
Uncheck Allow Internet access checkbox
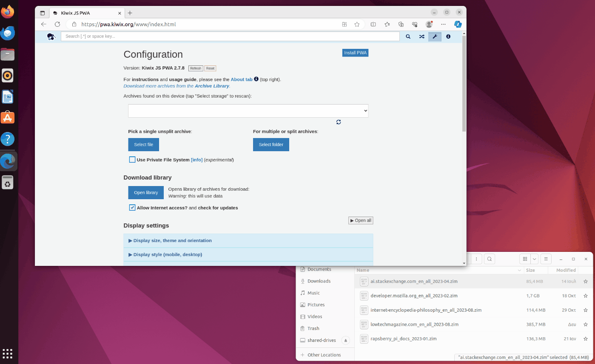pos(132,208)
